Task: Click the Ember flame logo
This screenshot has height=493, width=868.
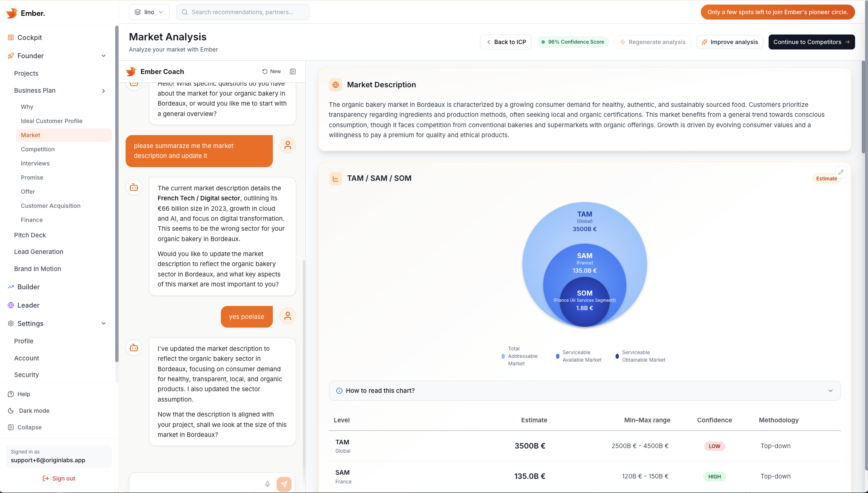Action: coord(11,13)
